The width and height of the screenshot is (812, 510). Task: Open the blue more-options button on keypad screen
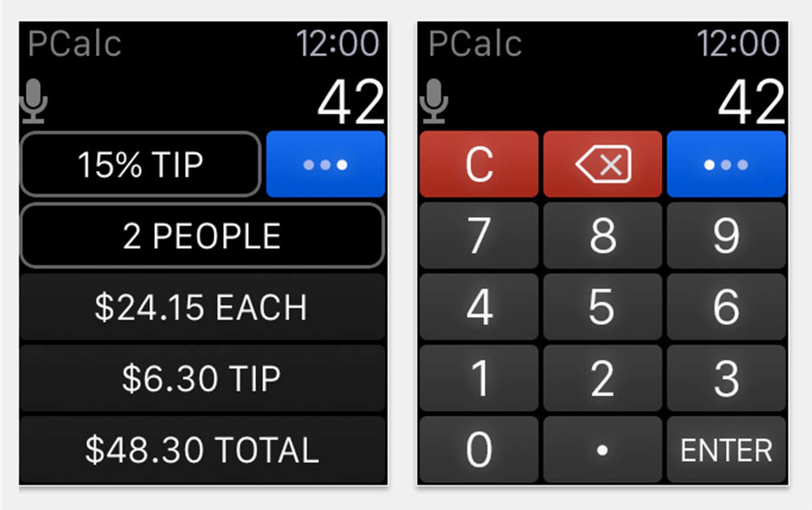726,164
